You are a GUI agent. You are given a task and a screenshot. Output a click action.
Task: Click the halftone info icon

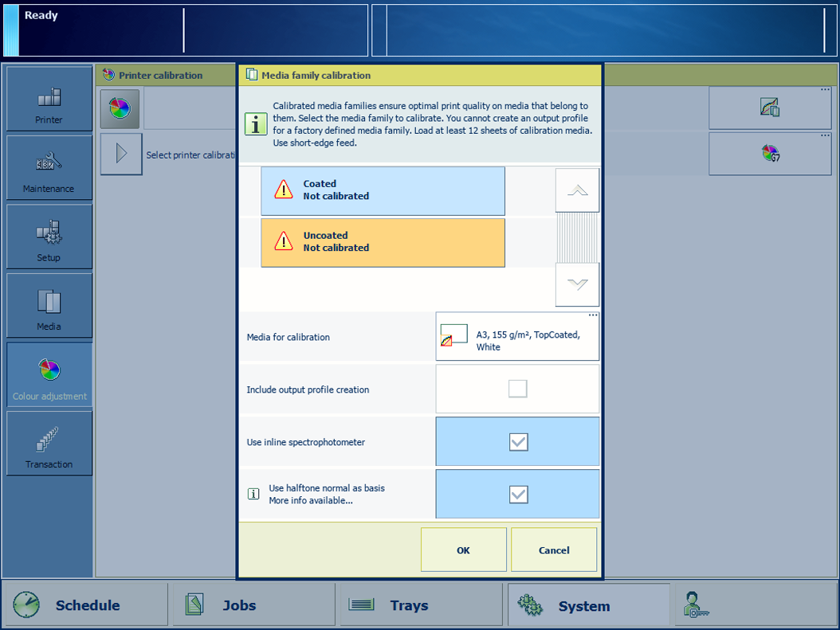[253, 494]
